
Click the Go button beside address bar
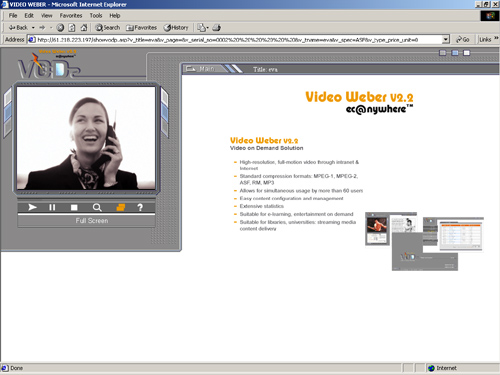tap(463, 40)
